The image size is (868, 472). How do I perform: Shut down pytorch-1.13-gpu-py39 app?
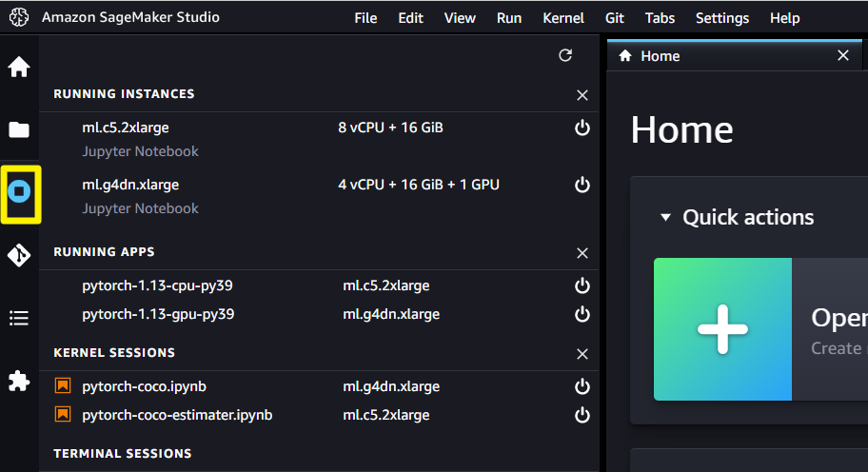pyautogui.click(x=582, y=314)
